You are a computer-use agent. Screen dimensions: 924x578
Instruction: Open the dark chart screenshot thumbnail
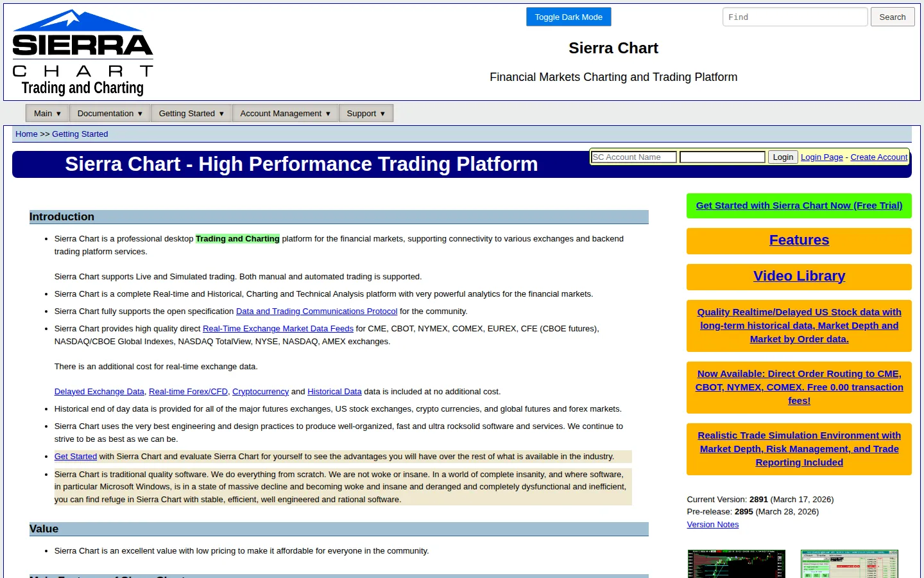(x=737, y=564)
